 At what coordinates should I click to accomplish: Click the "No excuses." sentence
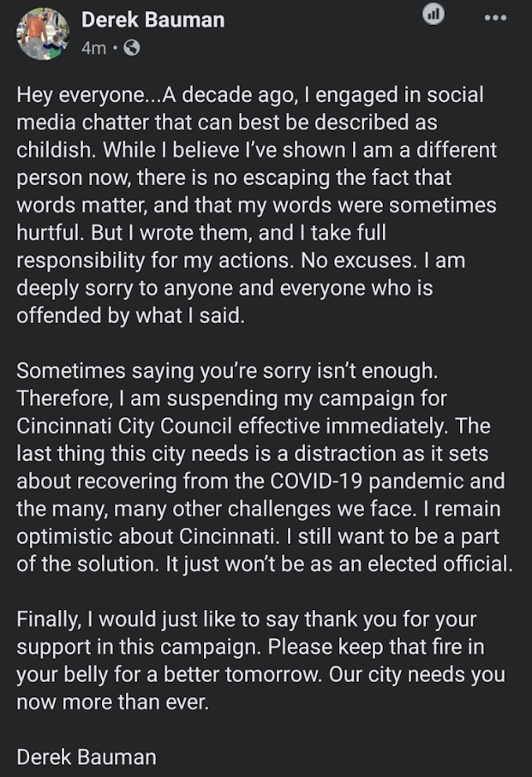click(x=359, y=260)
